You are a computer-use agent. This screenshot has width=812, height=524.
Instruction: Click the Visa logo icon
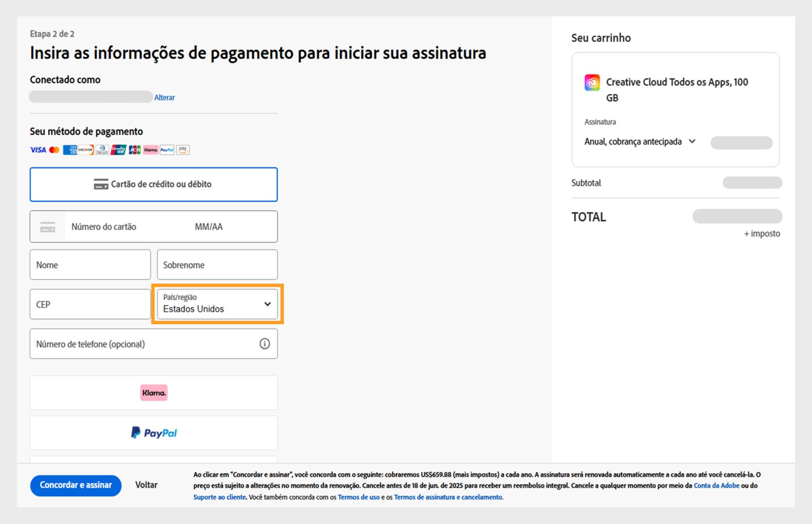(x=38, y=150)
